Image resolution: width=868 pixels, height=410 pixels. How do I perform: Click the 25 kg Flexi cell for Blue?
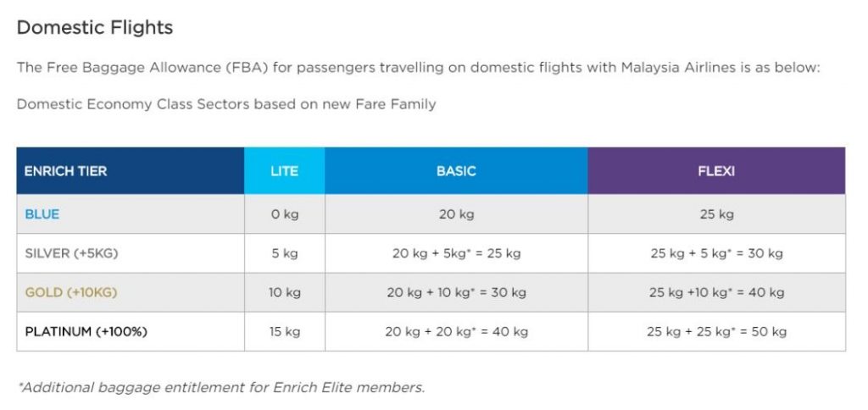click(x=716, y=214)
